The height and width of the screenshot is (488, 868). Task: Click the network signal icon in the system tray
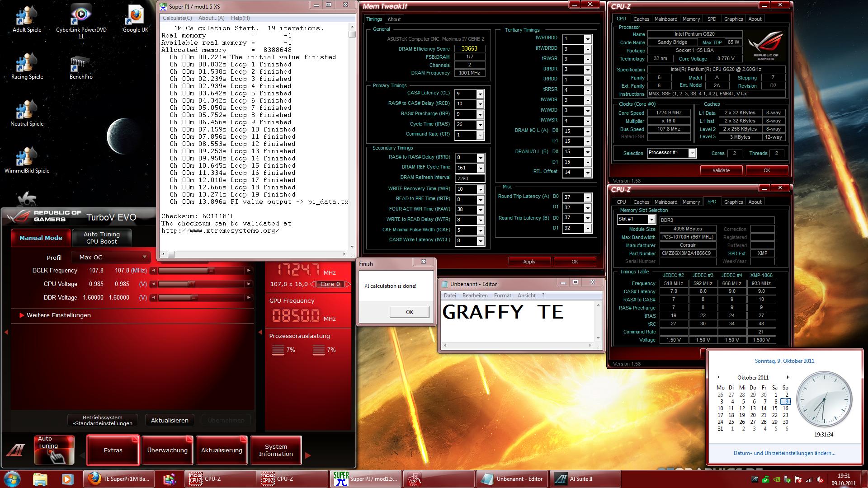(808, 479)
